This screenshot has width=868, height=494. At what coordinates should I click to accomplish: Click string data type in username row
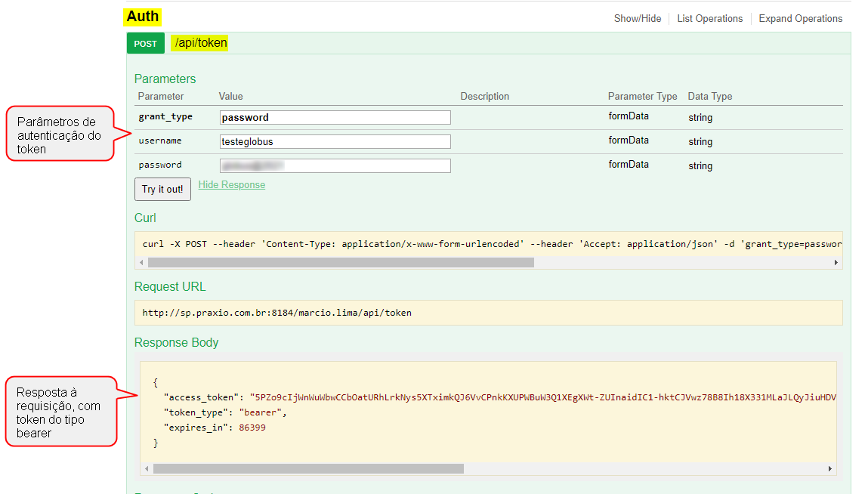(x=700, y=142)
